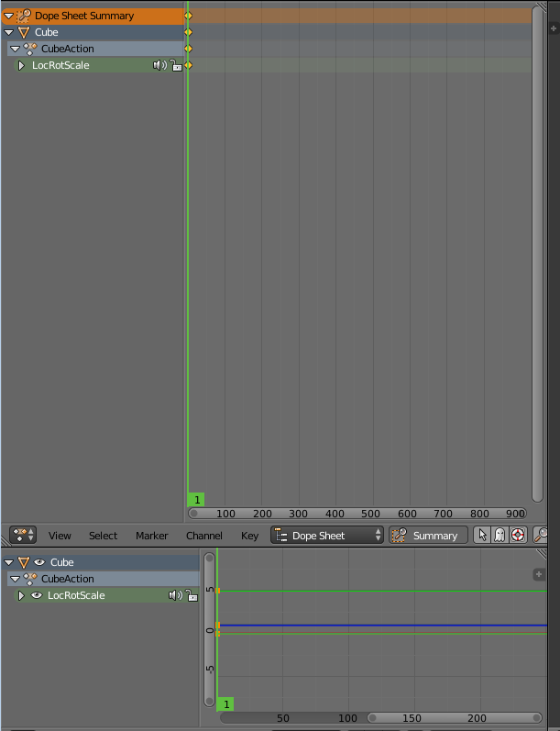The height and width of the screenshot is (731, 560).
Task: Click the dope sheet current frame indicator
Action: 196,500
